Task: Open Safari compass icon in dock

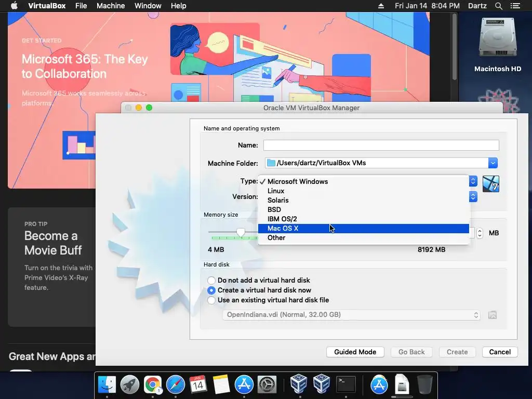Action: (x=176, y=385)
